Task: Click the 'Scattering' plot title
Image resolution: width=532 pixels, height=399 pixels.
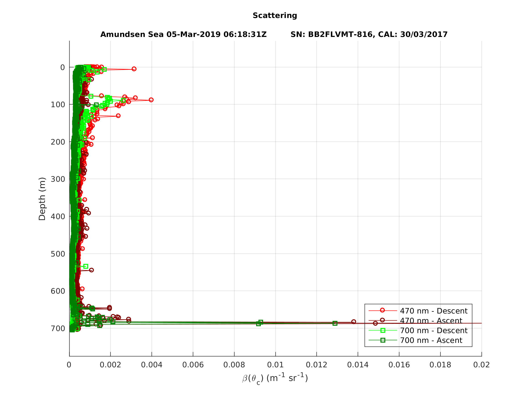Action: click(x=275, y=16)
